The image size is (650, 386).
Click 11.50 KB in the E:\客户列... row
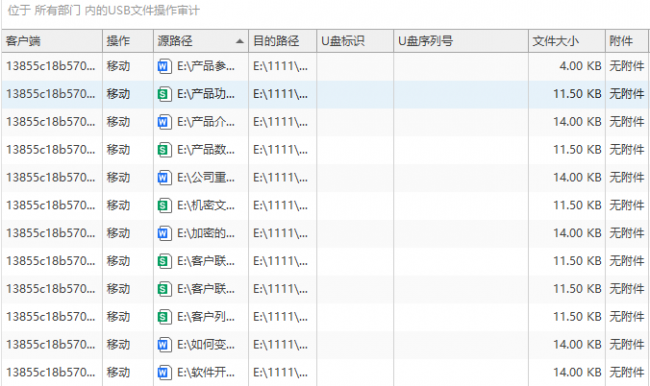577,317
